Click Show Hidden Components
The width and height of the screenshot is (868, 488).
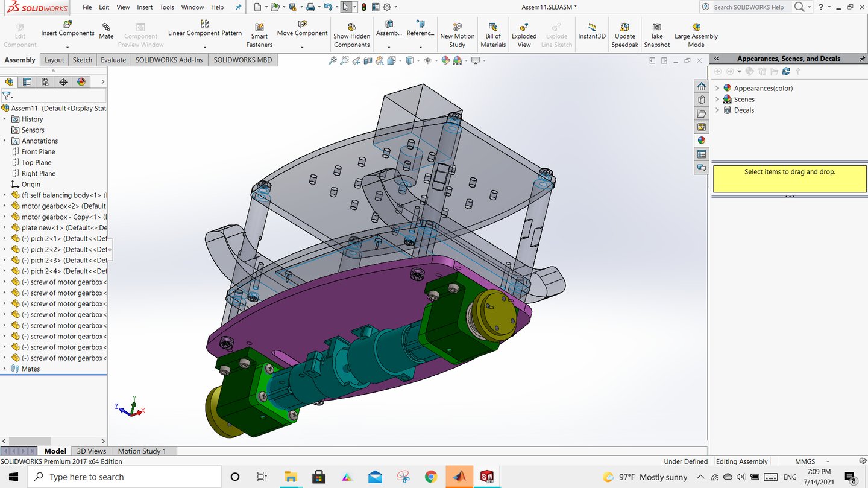point(351,36)
